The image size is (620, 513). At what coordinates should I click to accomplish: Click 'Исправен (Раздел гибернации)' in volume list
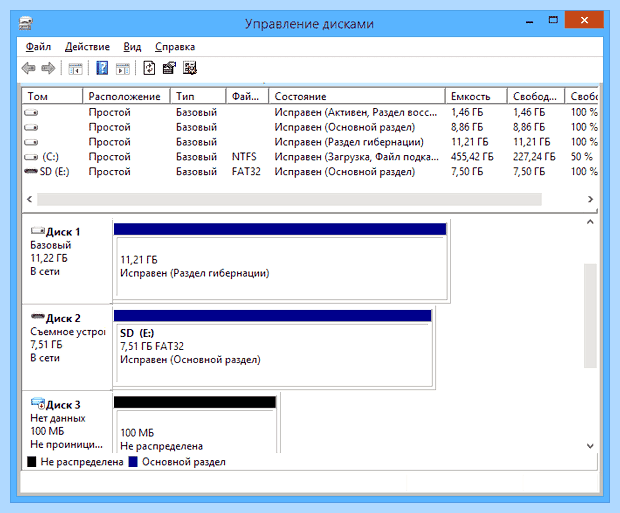349,142
